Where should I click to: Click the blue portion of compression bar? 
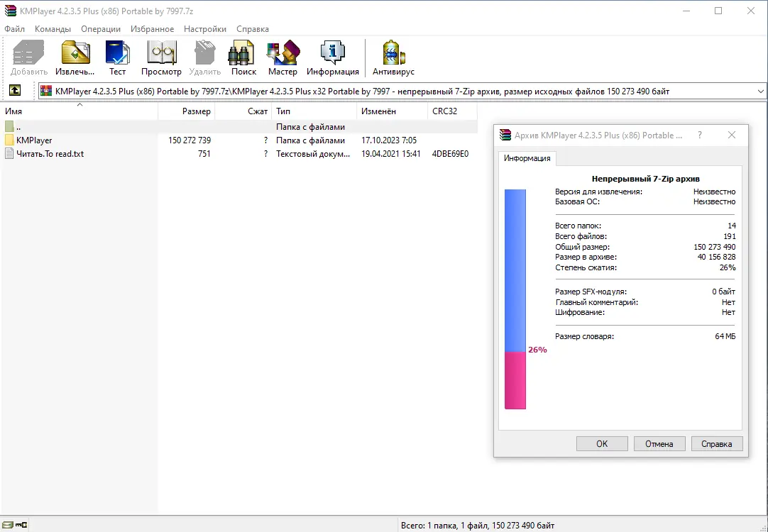[x=515, y=270]
